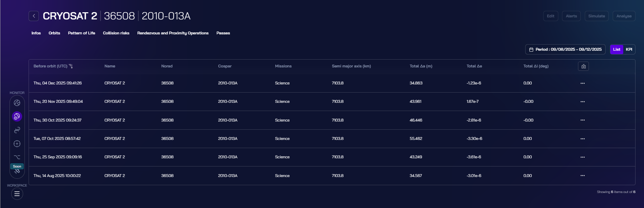Click the Total Δe column header
Image resolution: width=644 pixels, height=208 pixels.
pyautogui.click(x=474, y=66)
